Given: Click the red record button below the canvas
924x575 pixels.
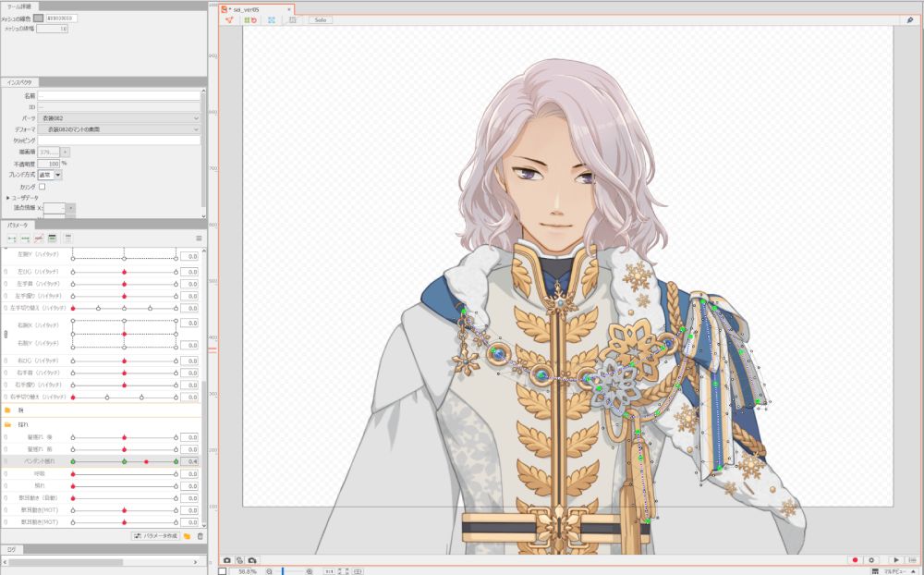Looking at the screenshot, I should (x=855, y=560).
